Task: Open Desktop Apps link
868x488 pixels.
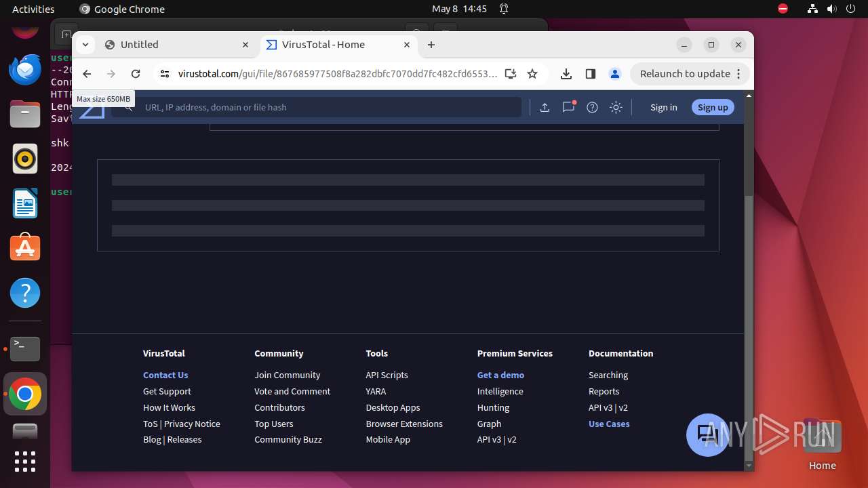Action: pos(393,407)
